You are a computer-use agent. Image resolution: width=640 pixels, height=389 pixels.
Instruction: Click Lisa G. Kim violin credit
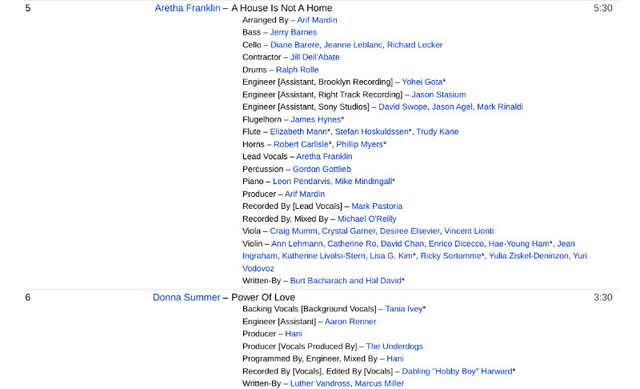391,256
